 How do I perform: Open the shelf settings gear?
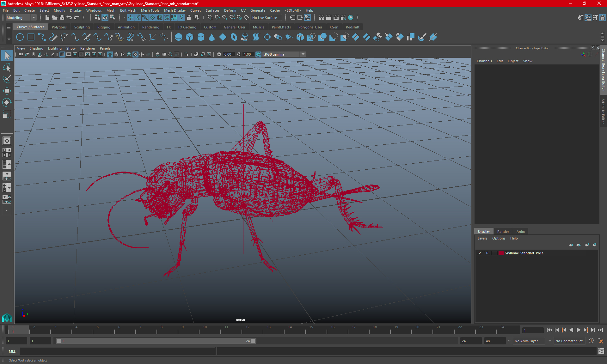tap(9, 39)
